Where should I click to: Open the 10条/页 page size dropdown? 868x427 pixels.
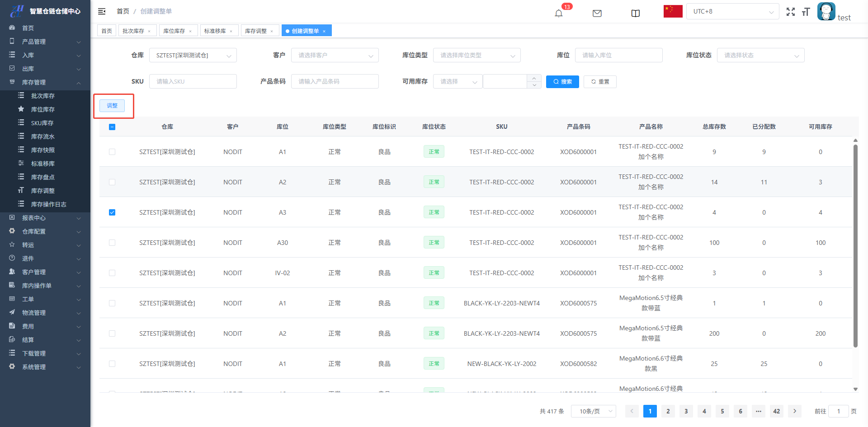tap(593, 411)
